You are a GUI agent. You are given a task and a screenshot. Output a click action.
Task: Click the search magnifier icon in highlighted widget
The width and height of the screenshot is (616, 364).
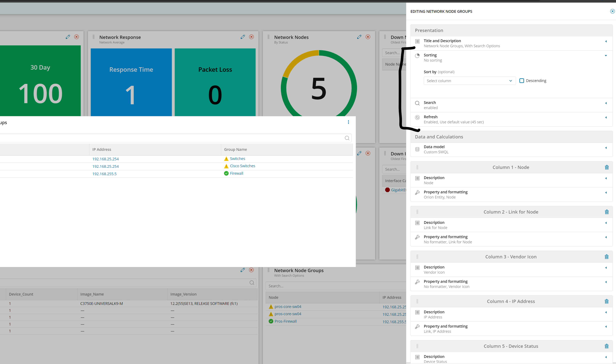tap(347, 138)
